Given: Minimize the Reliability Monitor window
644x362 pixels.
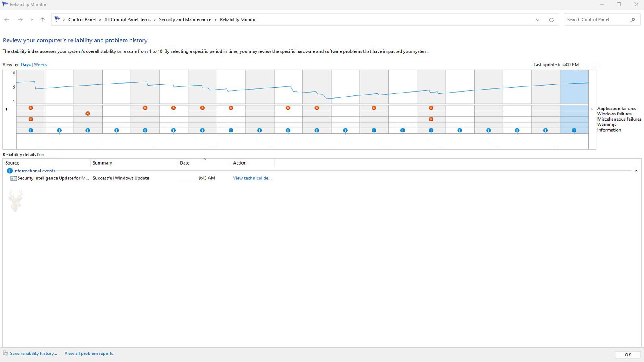Looking at the screenshot, I should pyautogui.click(x=602, y=4).
